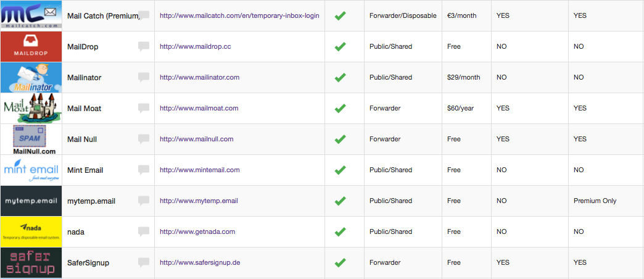Open the mytemp.email comment bubble

144,201
